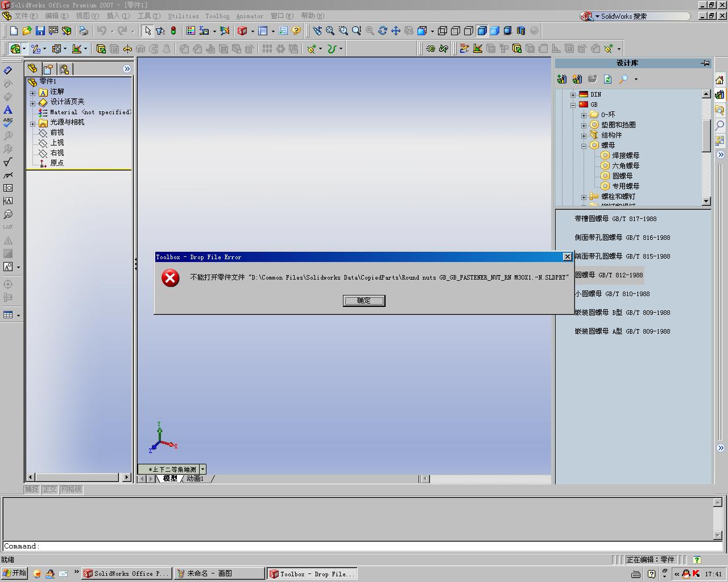The width and height of the screenshot is (728, 582).
Task: Start the Extruded Boss/Base feature
Action: [x=101, y=49]
